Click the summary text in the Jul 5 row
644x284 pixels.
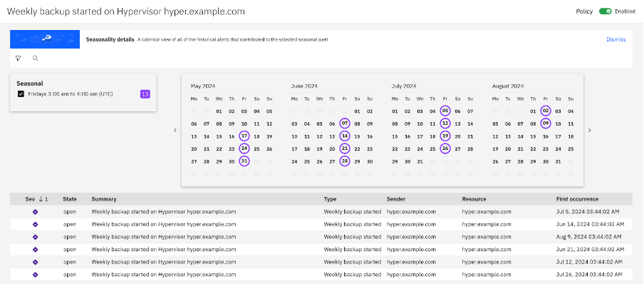[x=164, y=212]
